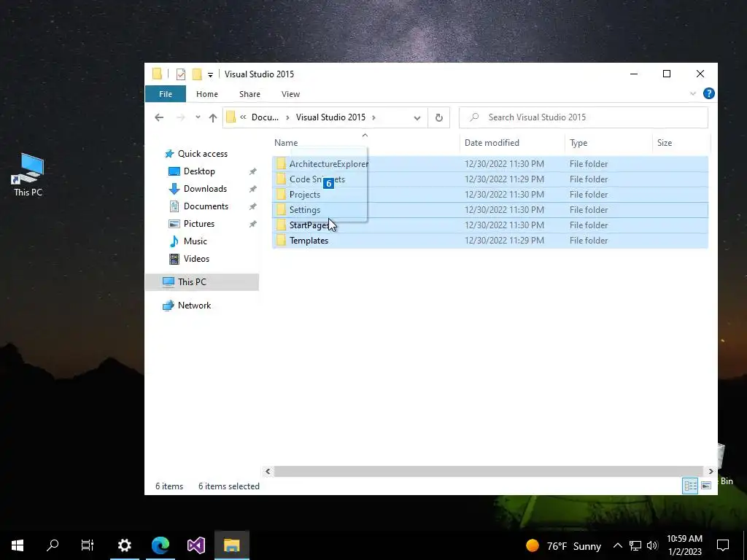
Task: Click the Projects folder icon
Action: tap(281, 194)
